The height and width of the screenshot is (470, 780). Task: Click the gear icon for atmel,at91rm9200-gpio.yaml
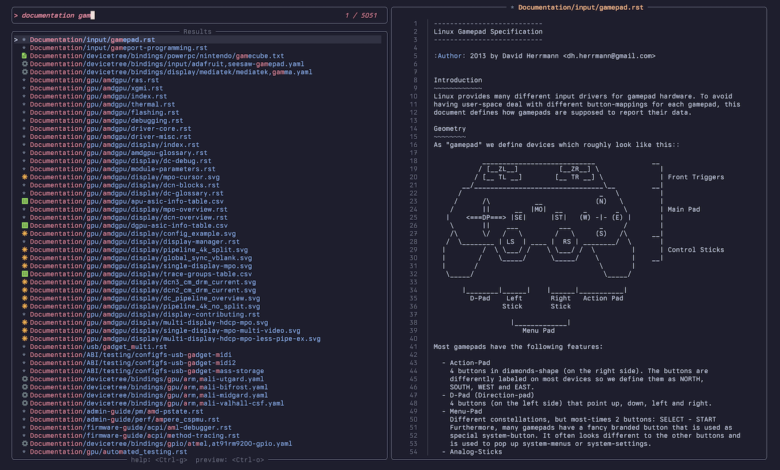coord(24,444)
